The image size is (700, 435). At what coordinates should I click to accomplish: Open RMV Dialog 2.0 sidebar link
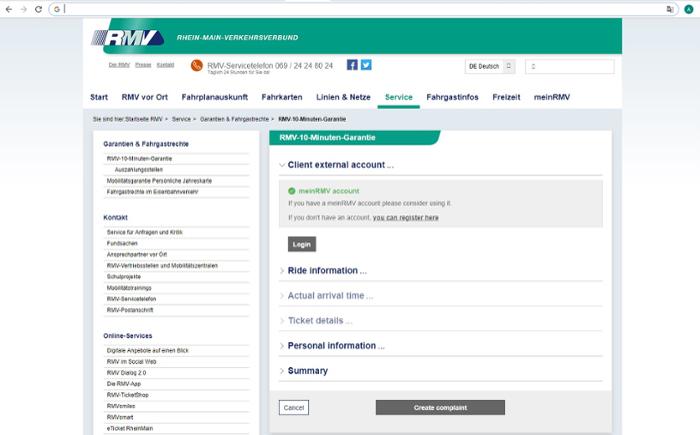[x=126, y=373]
